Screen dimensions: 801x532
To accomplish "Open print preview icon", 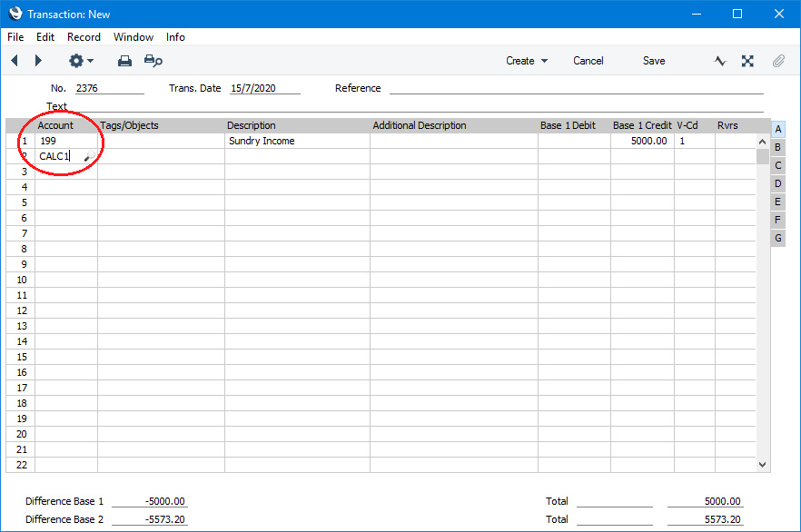I will pyautogui.click(x=153, y=61).
